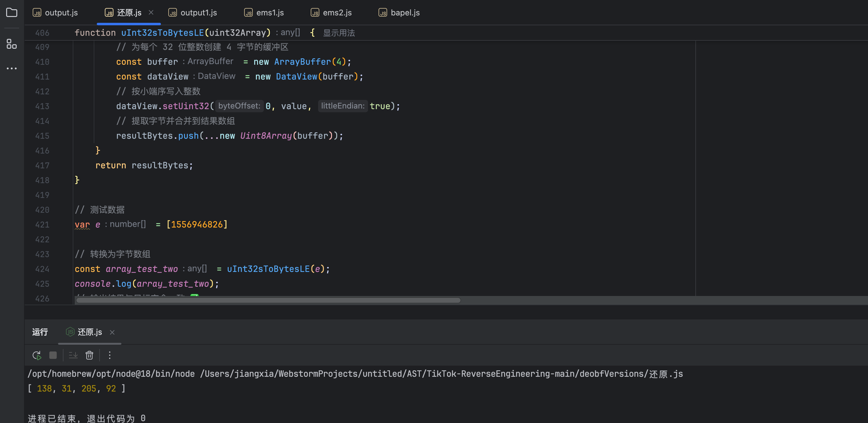Select 还原.js run configuration tab
This screenshot has height=423, width=868.
click(x=90, y=332)
